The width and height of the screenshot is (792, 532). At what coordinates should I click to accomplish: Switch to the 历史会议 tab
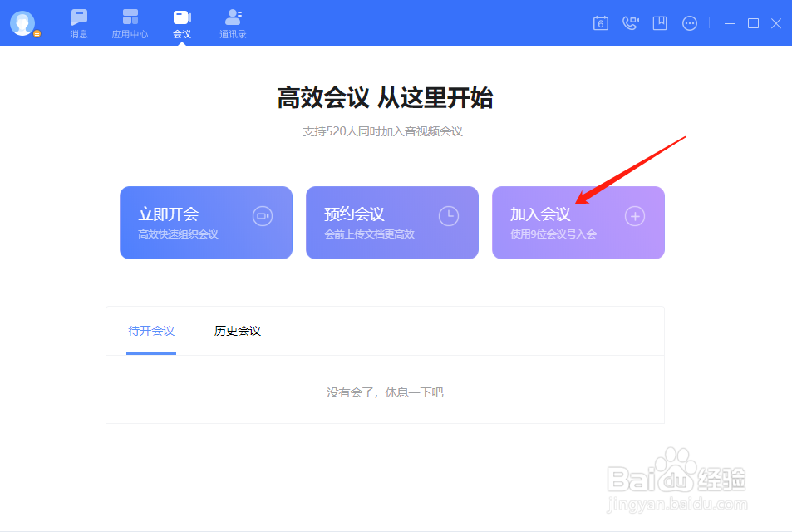pos(238,331)
